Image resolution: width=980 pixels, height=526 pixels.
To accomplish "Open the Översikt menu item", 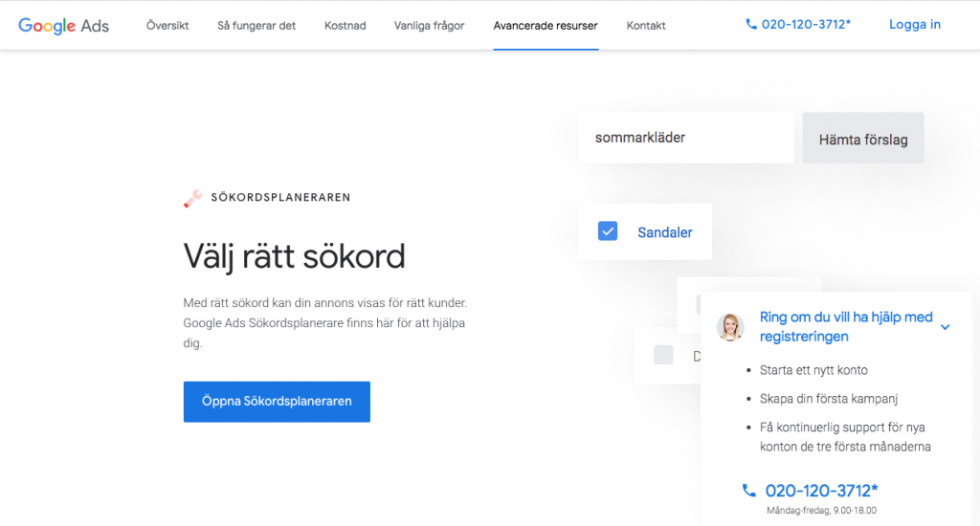I will 167,26.
